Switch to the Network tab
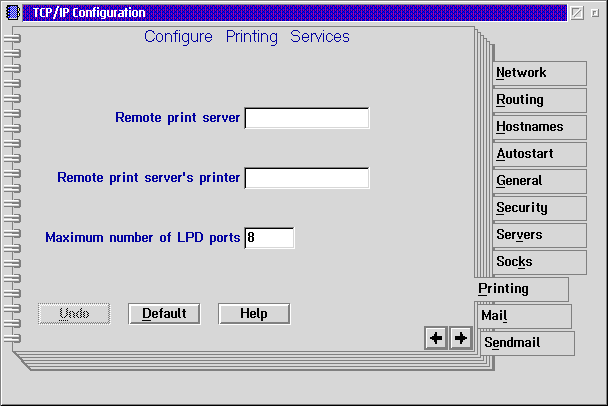Image resolution: width=608 pixels, height=406 pixels. pyautogui.click(x=540, y=73)
